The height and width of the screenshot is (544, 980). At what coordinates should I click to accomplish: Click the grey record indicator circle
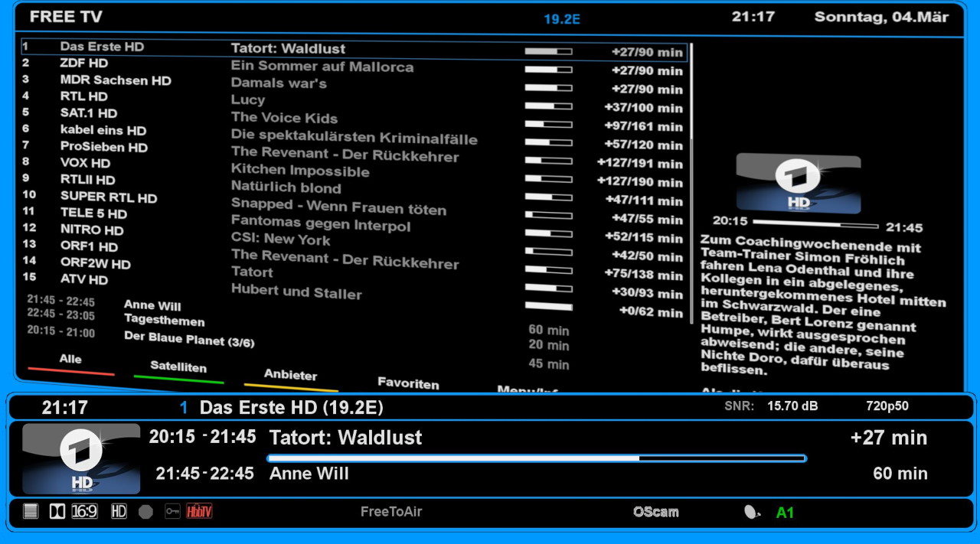(x=145, y=511)
